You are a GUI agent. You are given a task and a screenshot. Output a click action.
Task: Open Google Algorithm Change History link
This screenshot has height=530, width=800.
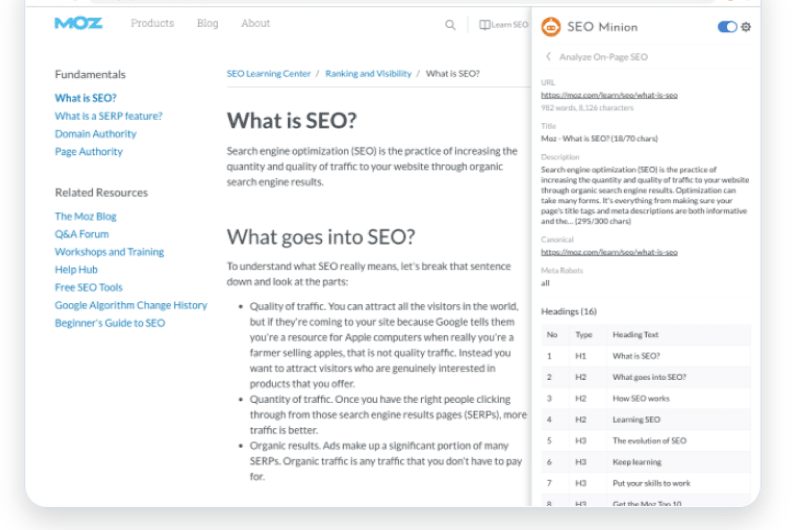pos(131,305)
